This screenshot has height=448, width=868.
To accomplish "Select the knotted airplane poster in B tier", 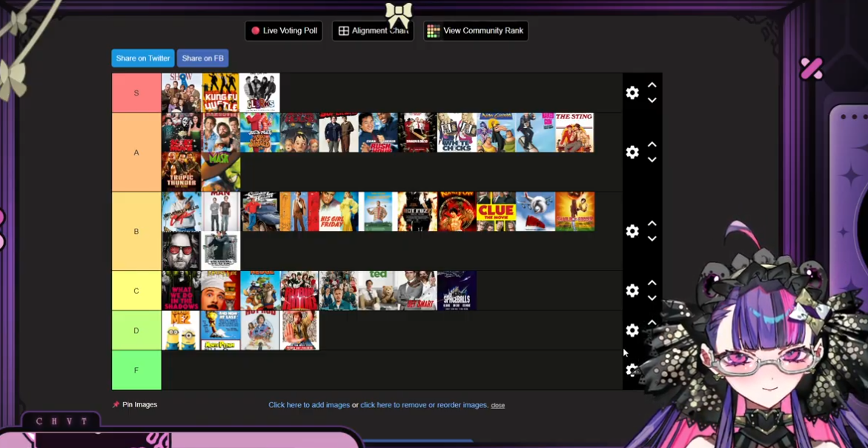I will pyautogui.click(x=535, y=212).
